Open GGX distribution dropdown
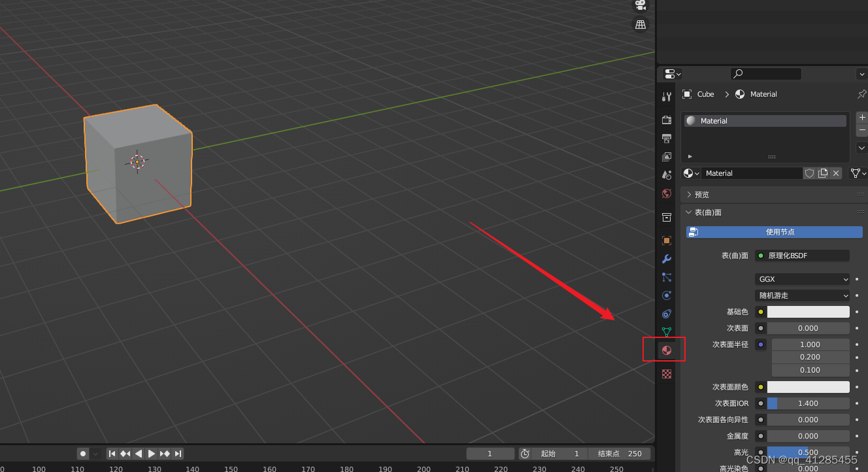The width and height of the screenshot is (868, 472). pyautogui.click(x=803, y=279)
